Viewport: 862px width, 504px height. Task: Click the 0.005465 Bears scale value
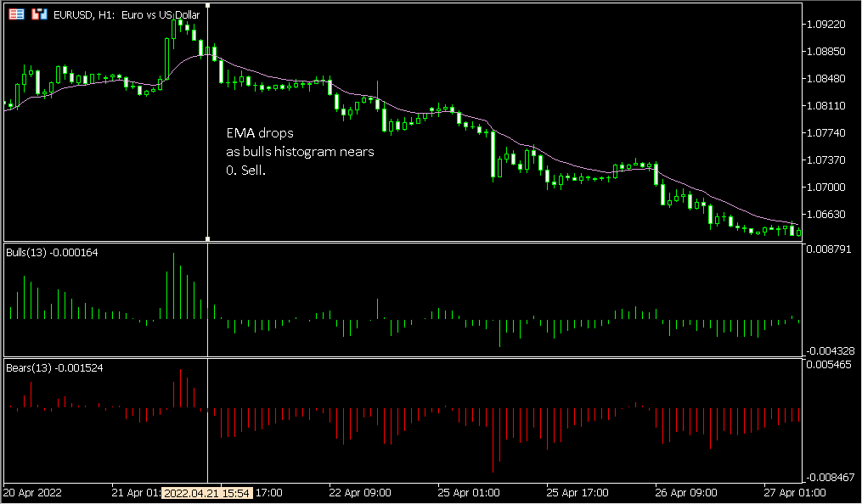(829, 364)
